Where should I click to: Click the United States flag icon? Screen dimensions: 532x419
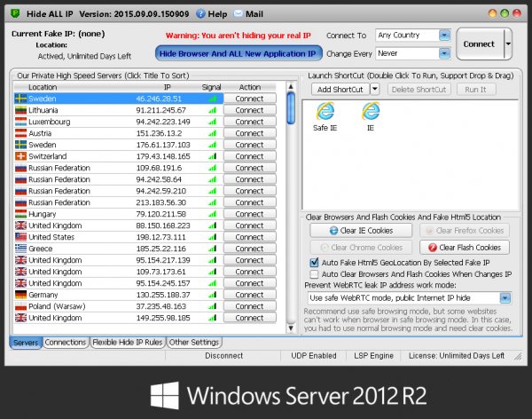20,237
